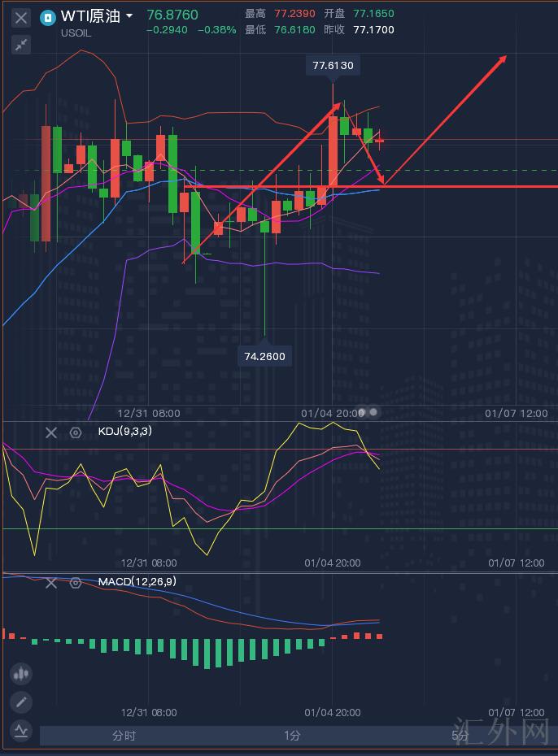
Task: Select the pencil drawing tool
Action: 21,702
